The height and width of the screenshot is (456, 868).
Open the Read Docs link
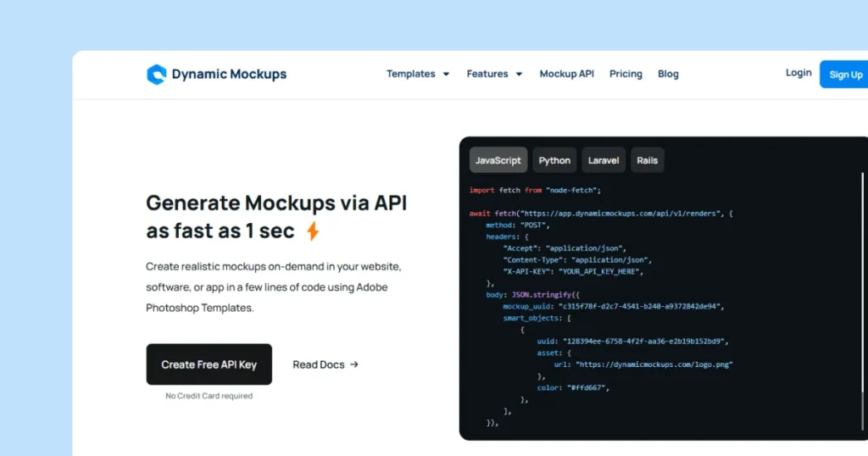(x=325, y=364)
